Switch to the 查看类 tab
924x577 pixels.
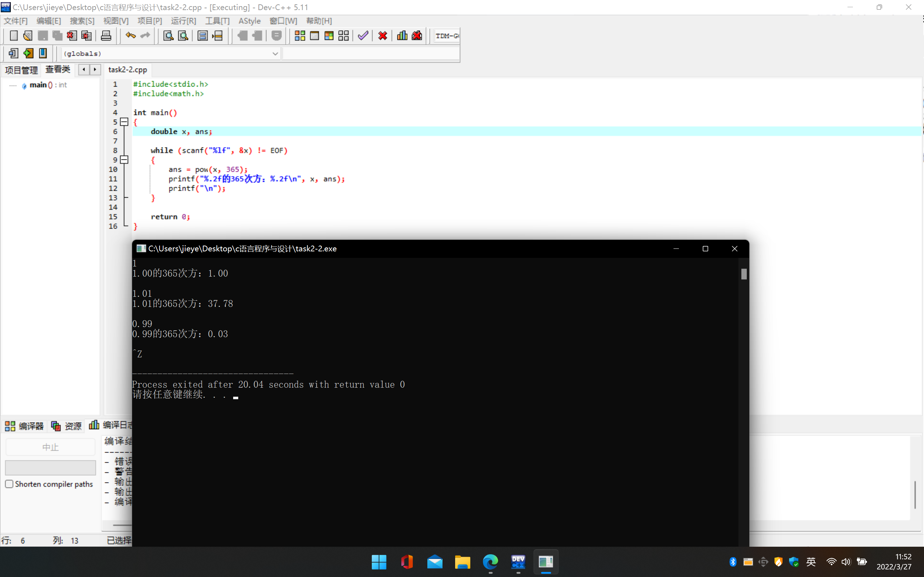[x=58, y=70]
